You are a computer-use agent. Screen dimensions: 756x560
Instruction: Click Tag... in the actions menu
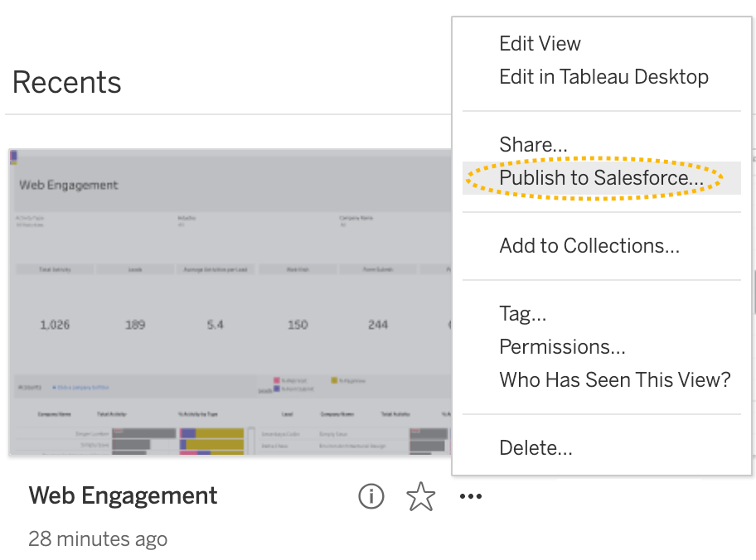(x=522, y=314)
